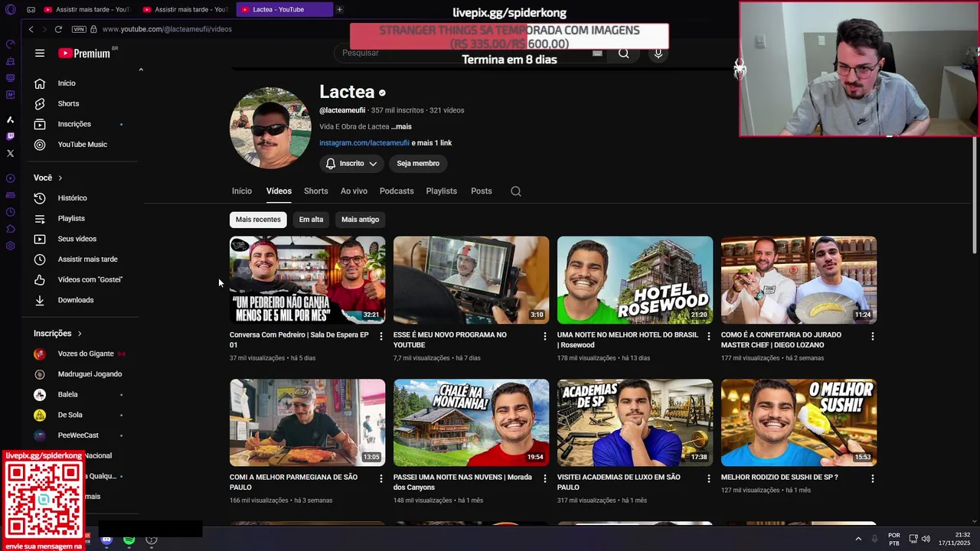980x551 pixels.
Task: Click the Lactea channel avatar
Action: click(270, 127)
